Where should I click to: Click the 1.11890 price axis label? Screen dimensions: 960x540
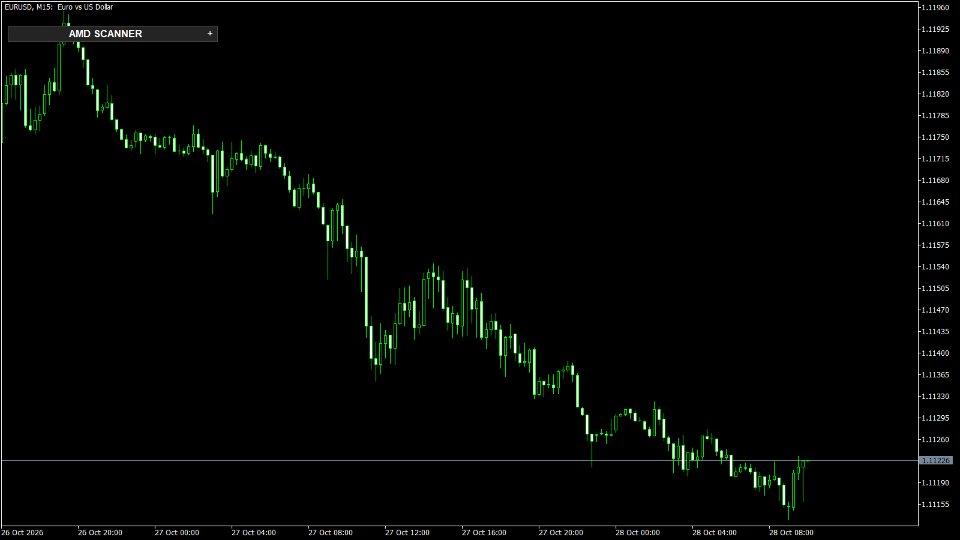click(935, 51)
